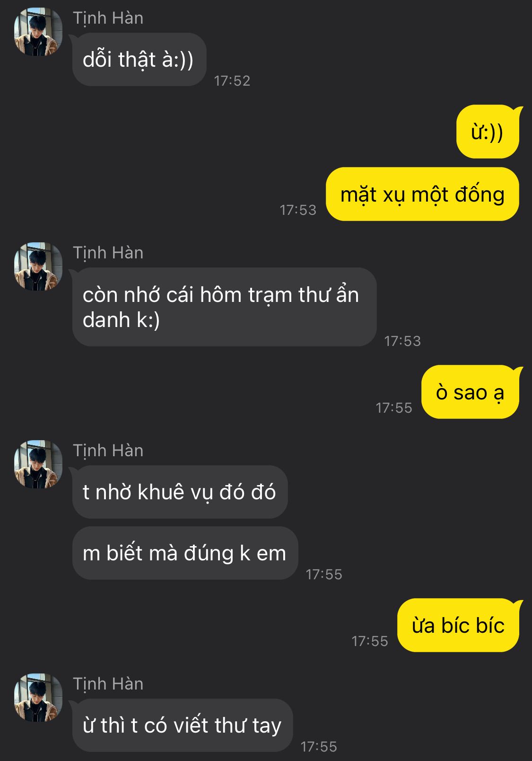Image resolution: width=532 pixels, height=761 pixels.
Task: Select the "còn nhớ cái hôm trạm thư ẩn danh k:)" message
Action: click(x=224, y=307)
